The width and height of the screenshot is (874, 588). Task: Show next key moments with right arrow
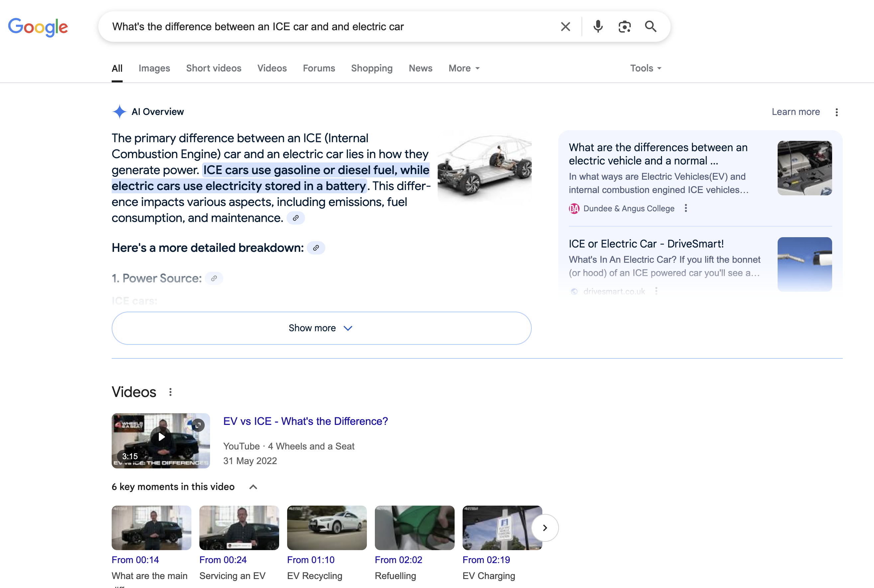(545, 528)
